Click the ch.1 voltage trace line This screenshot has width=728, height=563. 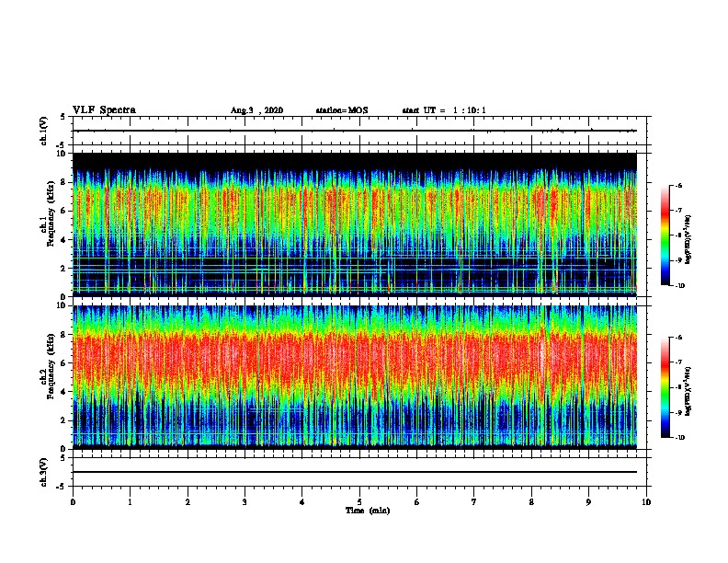pyautogui.click(x=355, y=131)
